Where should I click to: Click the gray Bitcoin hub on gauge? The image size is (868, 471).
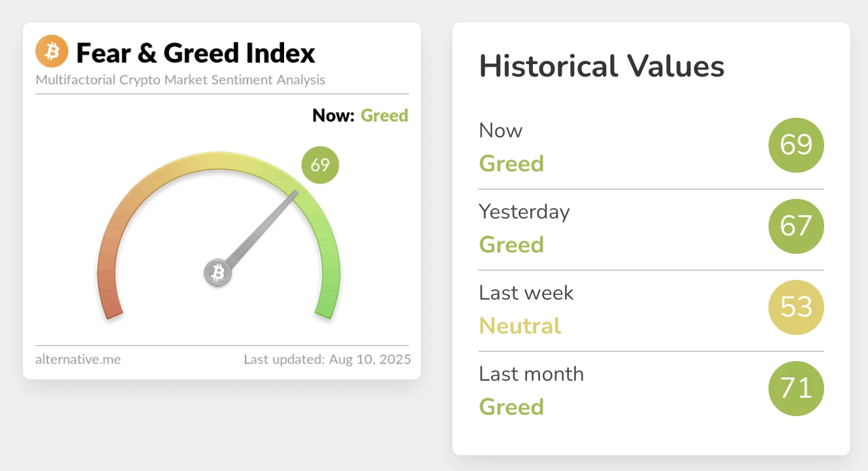coord(218,273)
